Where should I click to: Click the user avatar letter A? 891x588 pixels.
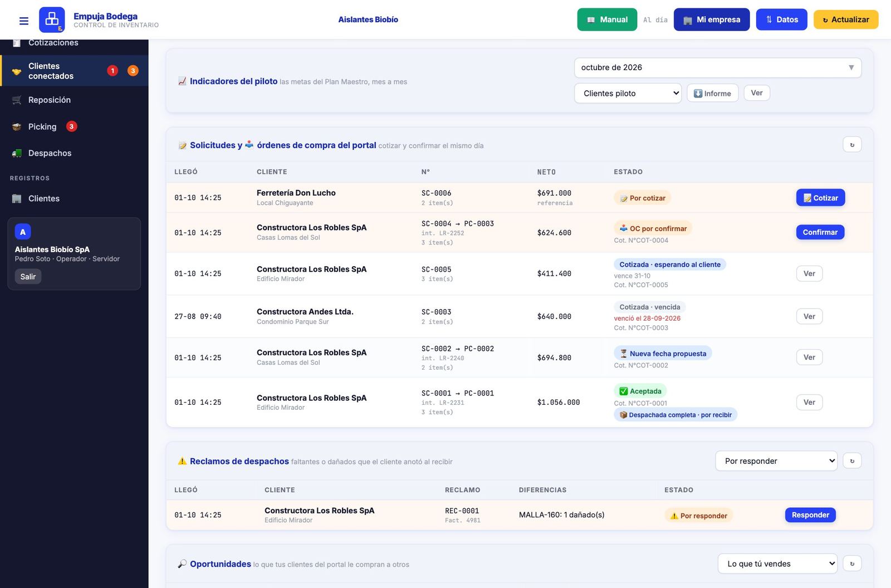[x=23, y=232]
